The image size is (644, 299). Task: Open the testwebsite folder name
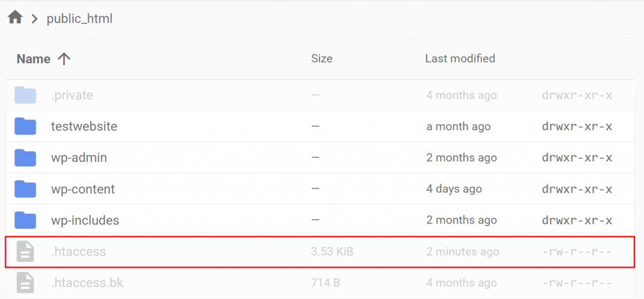(x=84, y=127)
